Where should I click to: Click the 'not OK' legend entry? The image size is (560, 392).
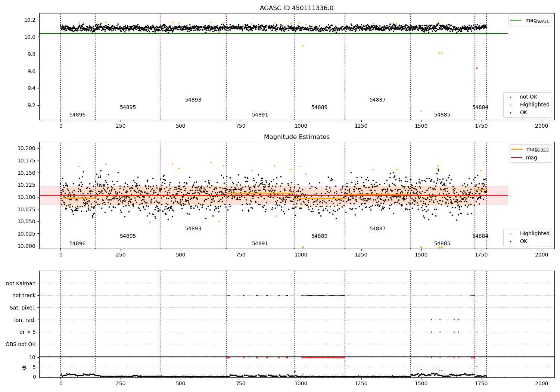(528, 97)
